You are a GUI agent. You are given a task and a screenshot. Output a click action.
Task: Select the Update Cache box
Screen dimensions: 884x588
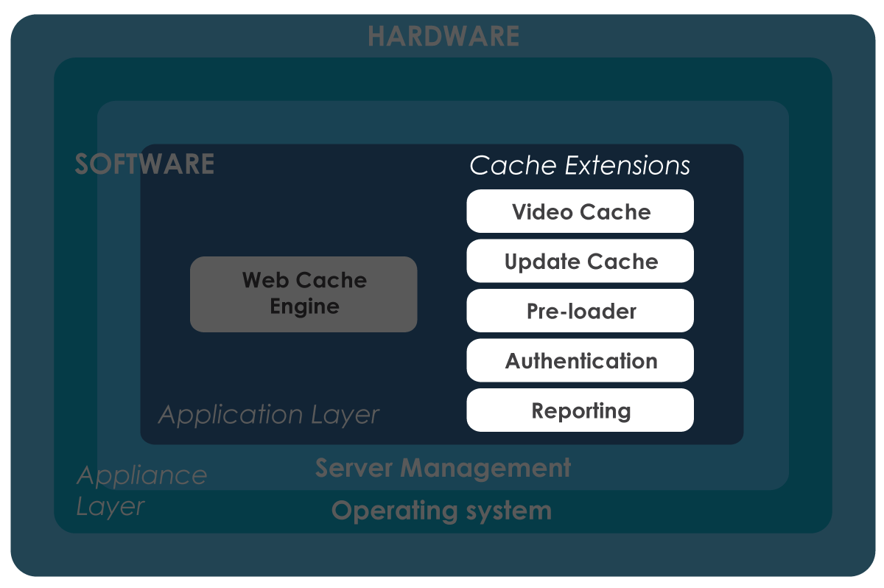pyautogui.click(x=580, y=261)
